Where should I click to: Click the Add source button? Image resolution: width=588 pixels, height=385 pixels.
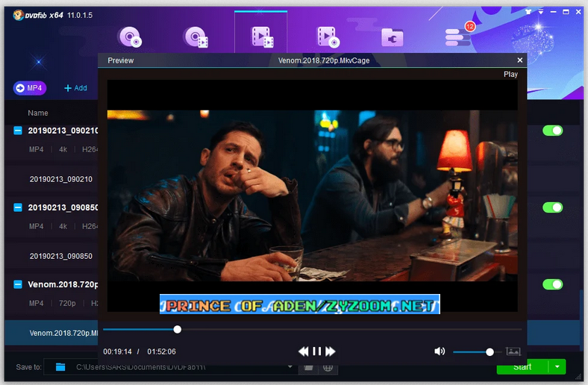coord(75,88)
